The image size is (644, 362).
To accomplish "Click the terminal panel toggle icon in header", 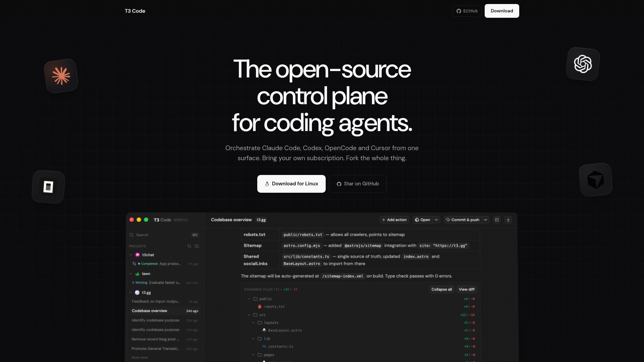I will (x=497, y=220).
